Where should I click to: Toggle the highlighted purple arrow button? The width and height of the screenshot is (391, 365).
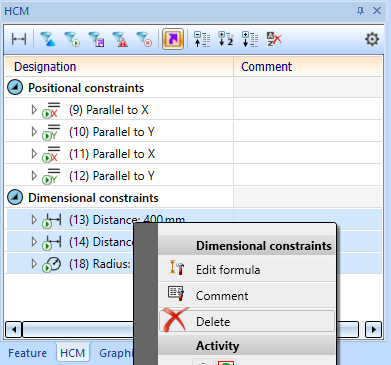click(173, 39)
